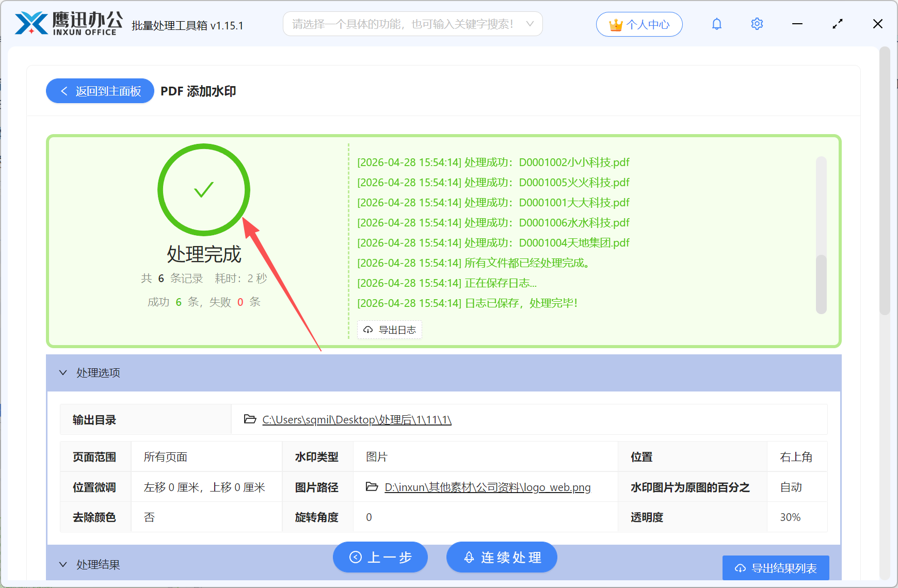Open the settings gear icon
The width and height of the screenshot is (898, 588).
757,24
